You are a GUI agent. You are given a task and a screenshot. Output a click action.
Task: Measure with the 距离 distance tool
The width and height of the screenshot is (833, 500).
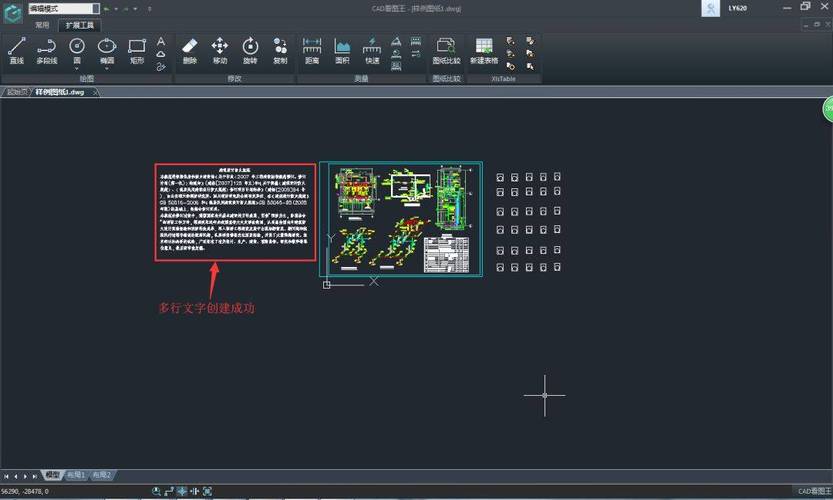(x=312, y=50)
